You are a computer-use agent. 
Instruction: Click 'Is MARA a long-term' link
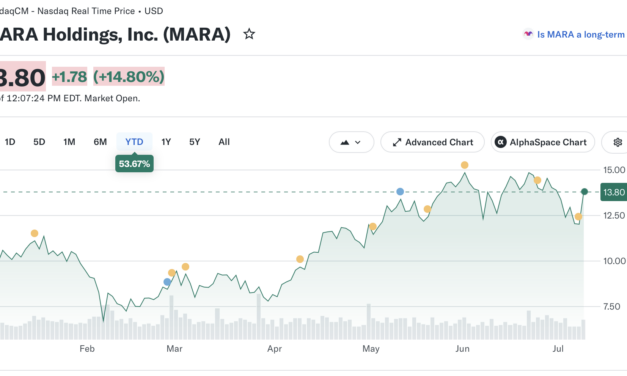tap(581, 35)
